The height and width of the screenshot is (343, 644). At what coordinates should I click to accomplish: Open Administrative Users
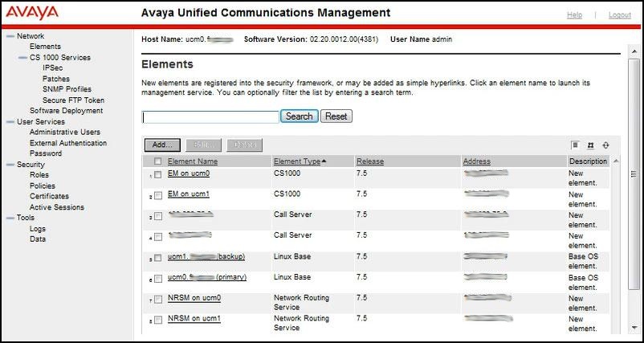point(65,132)
